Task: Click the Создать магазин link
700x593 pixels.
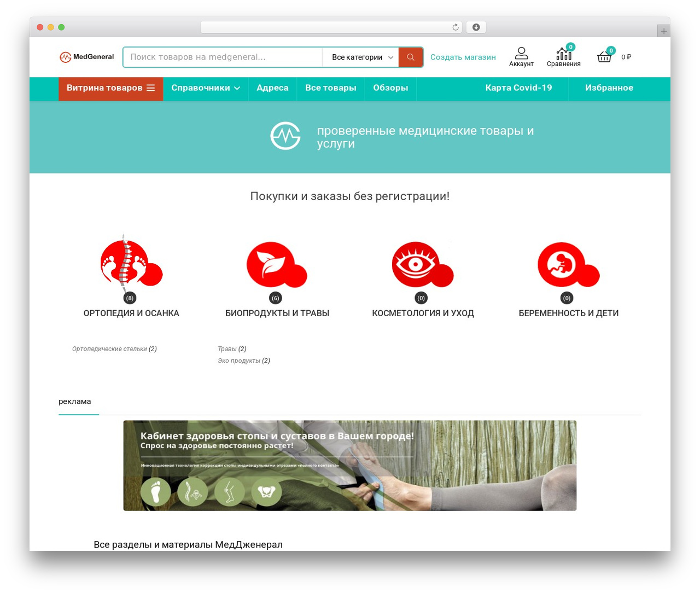Action: [463, 57]
